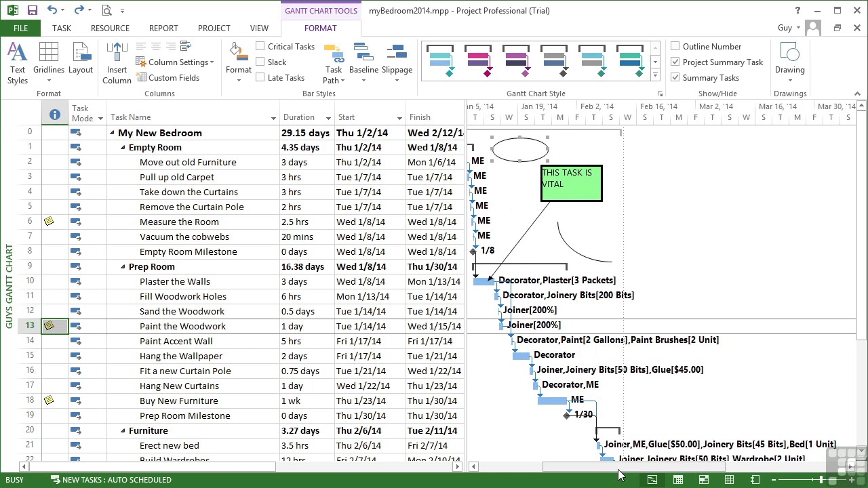This screenshot has width=868, height=488.
Task: Switch to Team Planner view in status bar
Action: point(703,480)
